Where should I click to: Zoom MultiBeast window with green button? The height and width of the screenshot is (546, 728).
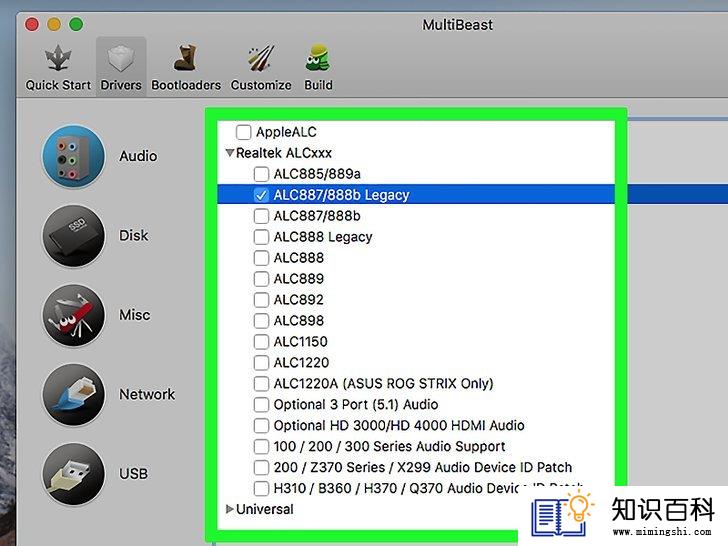(76, 24)
